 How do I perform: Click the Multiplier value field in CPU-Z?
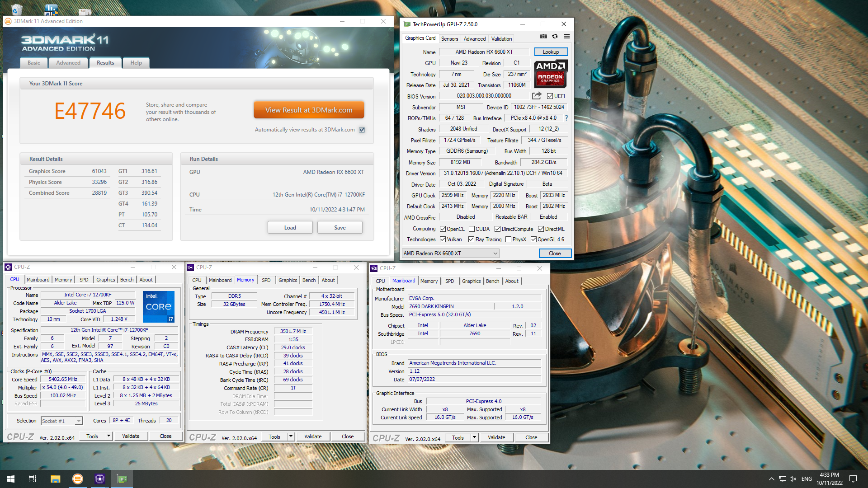63,387
